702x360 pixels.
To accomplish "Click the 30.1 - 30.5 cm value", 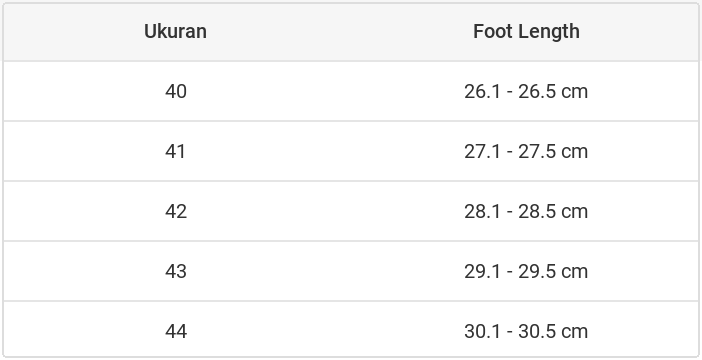I will coord(526,331).
